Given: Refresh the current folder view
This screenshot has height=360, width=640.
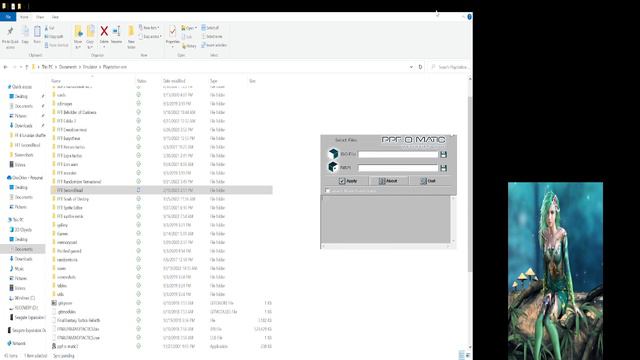Looking at the screenshot, I should (x=420, y=67).
